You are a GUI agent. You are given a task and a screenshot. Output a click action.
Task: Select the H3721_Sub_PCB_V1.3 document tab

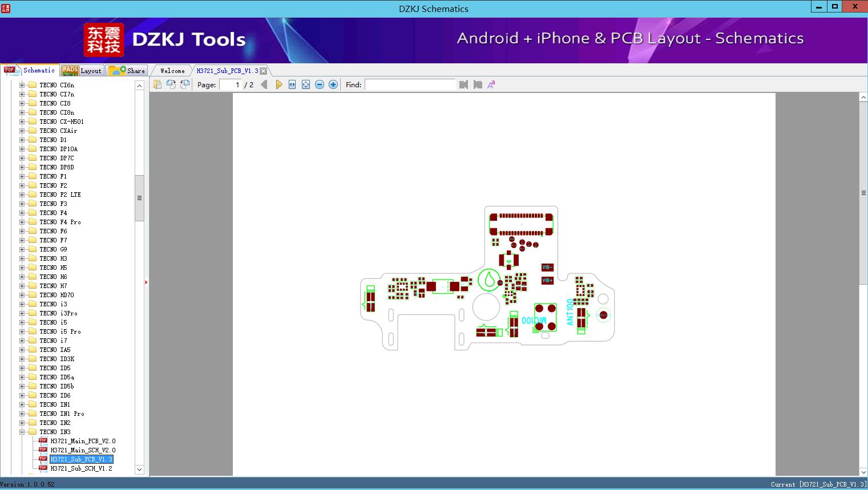pos(227,71)
